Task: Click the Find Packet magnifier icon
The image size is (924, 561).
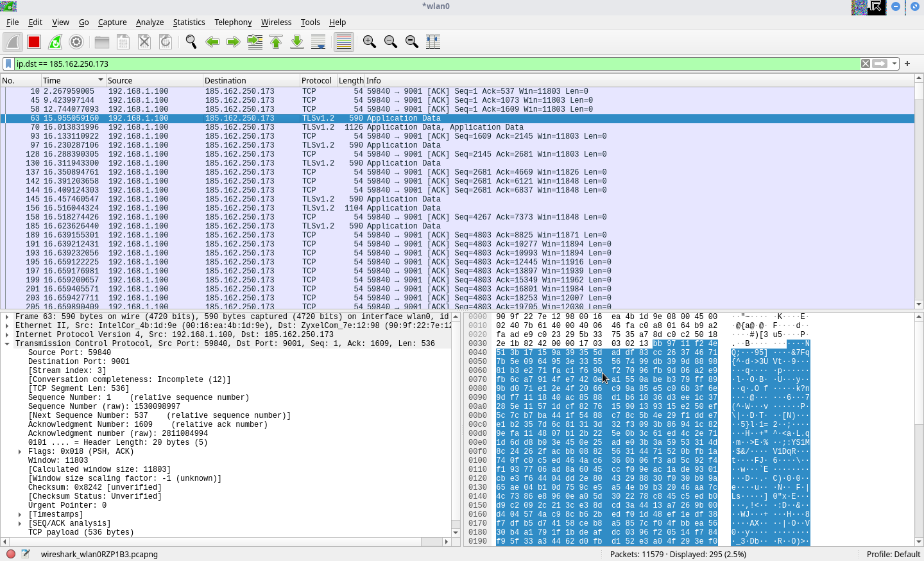Action: click(x=191, y=42)
